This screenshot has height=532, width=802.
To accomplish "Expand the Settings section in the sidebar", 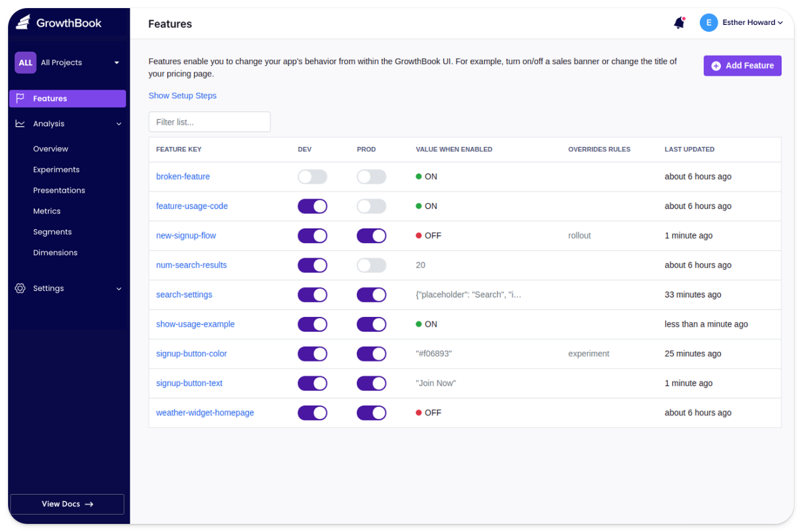I will 118,288.
